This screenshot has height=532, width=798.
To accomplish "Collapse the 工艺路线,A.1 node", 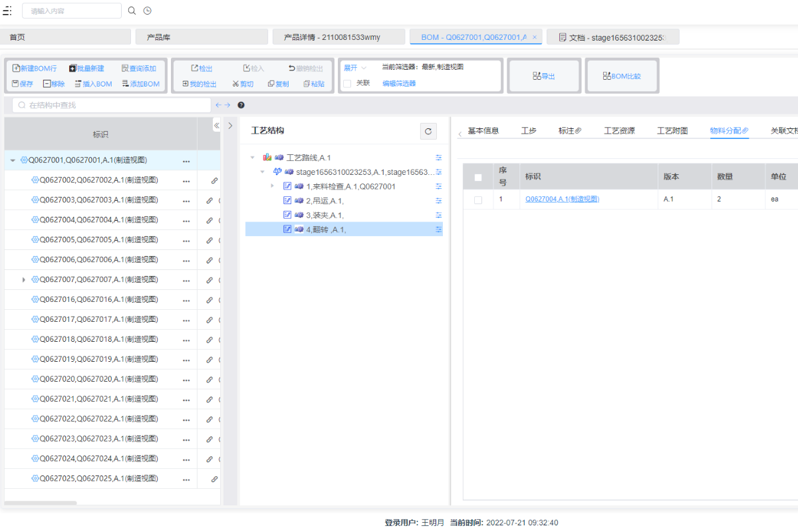I will (x=253, y=158).
